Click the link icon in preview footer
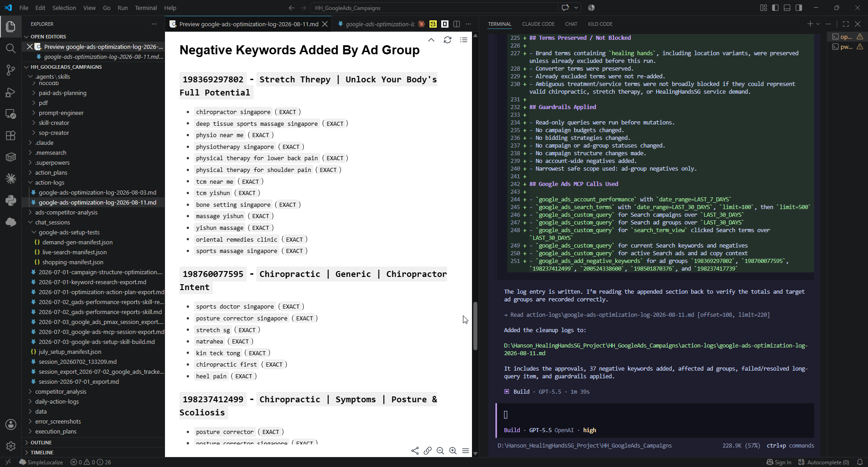Viewport: 868px width, 467px height. point(428,451)
